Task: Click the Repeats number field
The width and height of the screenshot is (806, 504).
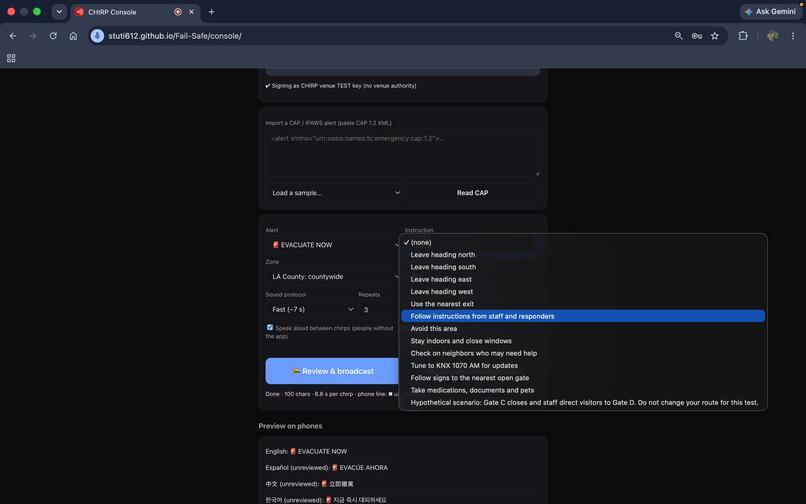Action: (x=379, y=310)
